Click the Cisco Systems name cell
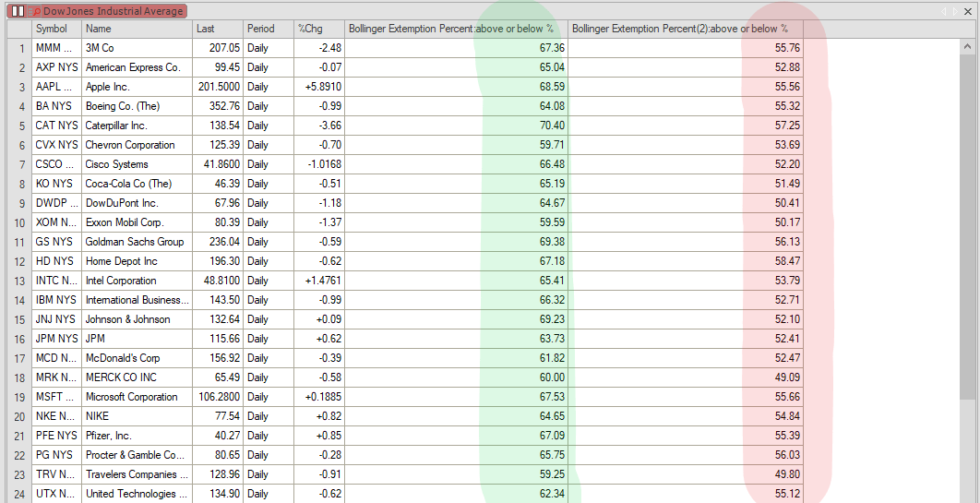980x503 pixels. coord(137,163)
